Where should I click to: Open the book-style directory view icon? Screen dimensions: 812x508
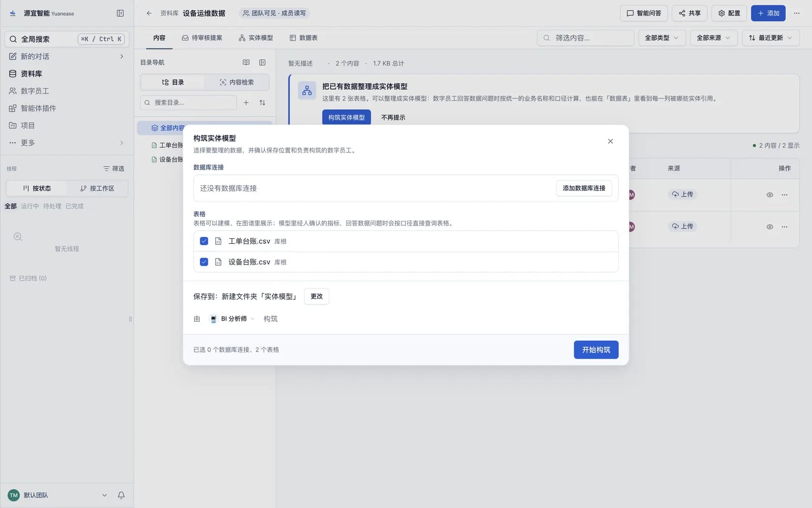(246, 62)
